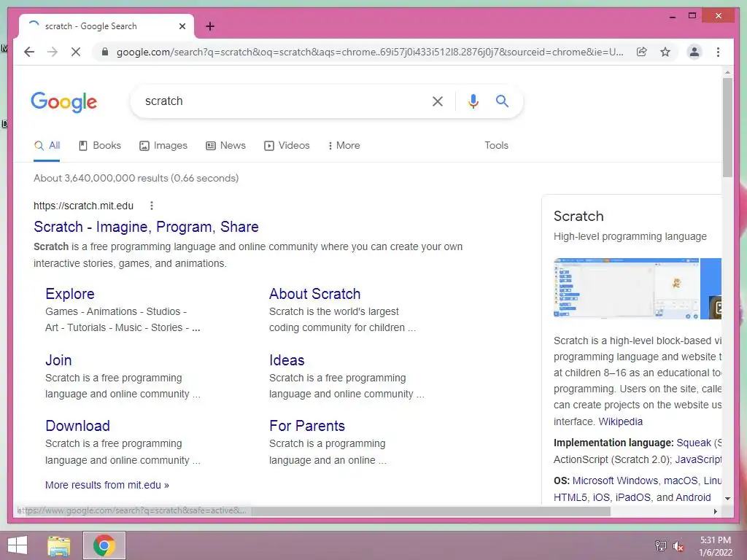Close the scratch - Google Search tab

coord(182,26)
